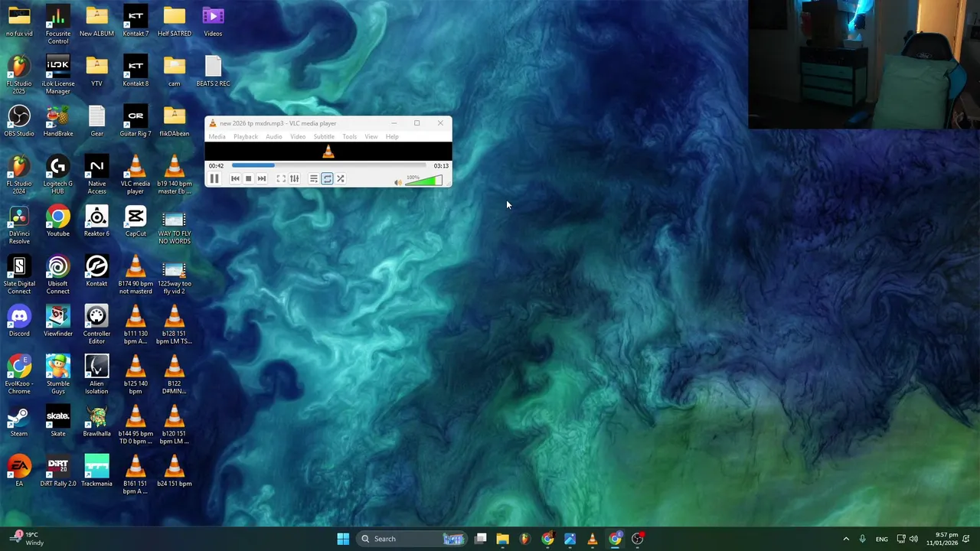
Task: Select the Reaktor 6 desktop icon
Action: click(x=96, y=221)
